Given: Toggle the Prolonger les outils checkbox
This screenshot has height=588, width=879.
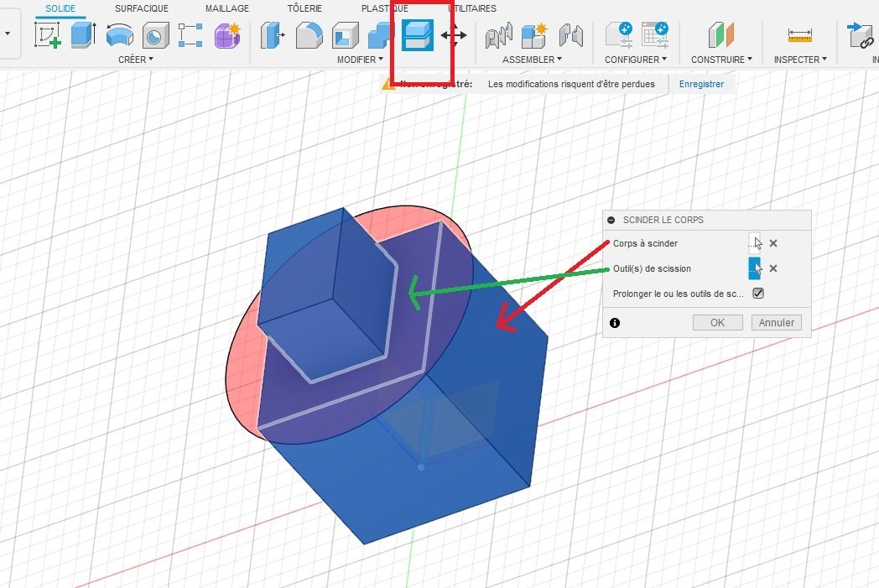Looking at the screenshot, I should click(x=758, y=293).
